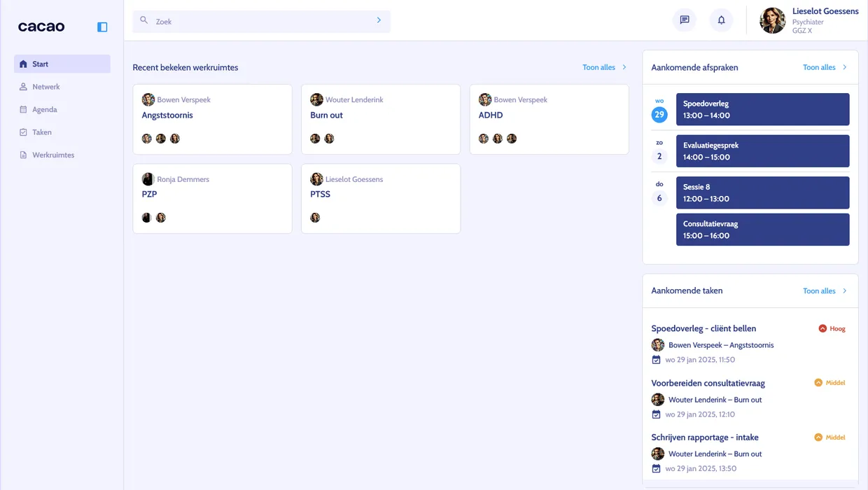
Task: Click the first member avatar under PZP
Action: [147, 218]
